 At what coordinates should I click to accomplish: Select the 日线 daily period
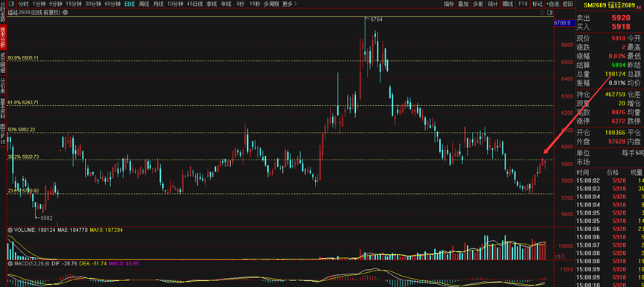130,4
